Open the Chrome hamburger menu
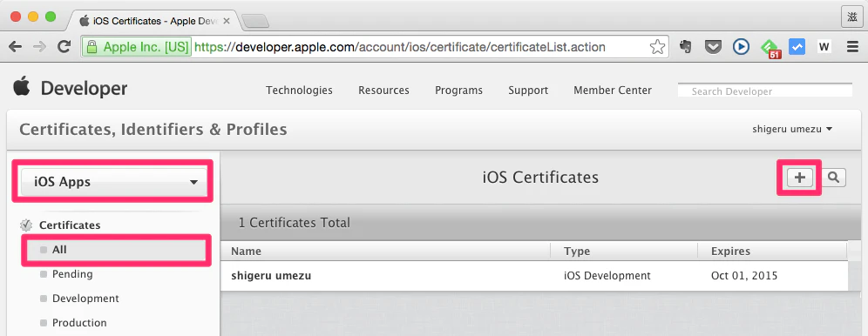868x336 pixels. point(852,47)
